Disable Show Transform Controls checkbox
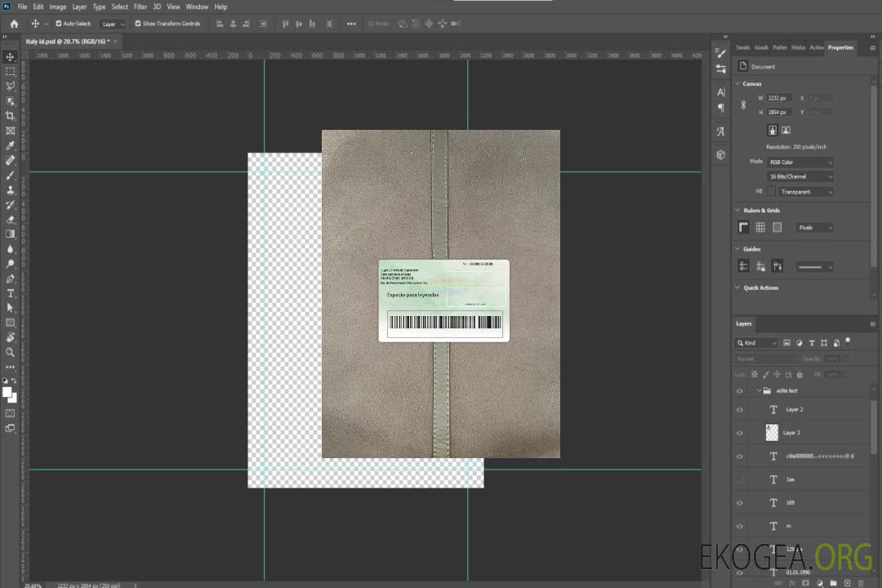 [137, 24]
